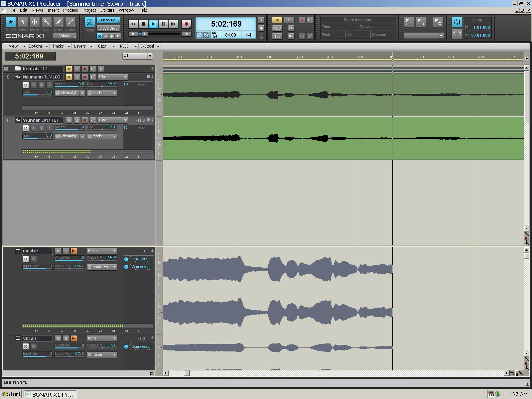Adjust the Neumann TLM103 Volume slider
532x399 pixels.
[69, 84]
